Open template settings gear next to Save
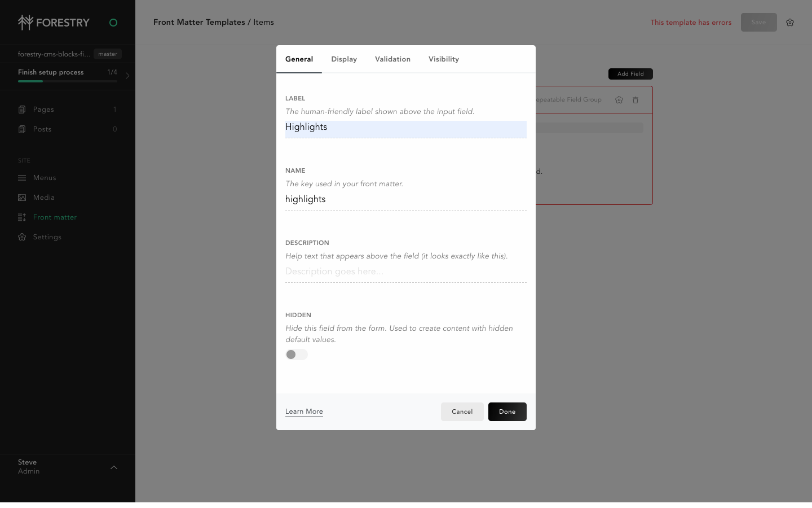This screenshot has height=508, width=812. click(x=790, y=23)
